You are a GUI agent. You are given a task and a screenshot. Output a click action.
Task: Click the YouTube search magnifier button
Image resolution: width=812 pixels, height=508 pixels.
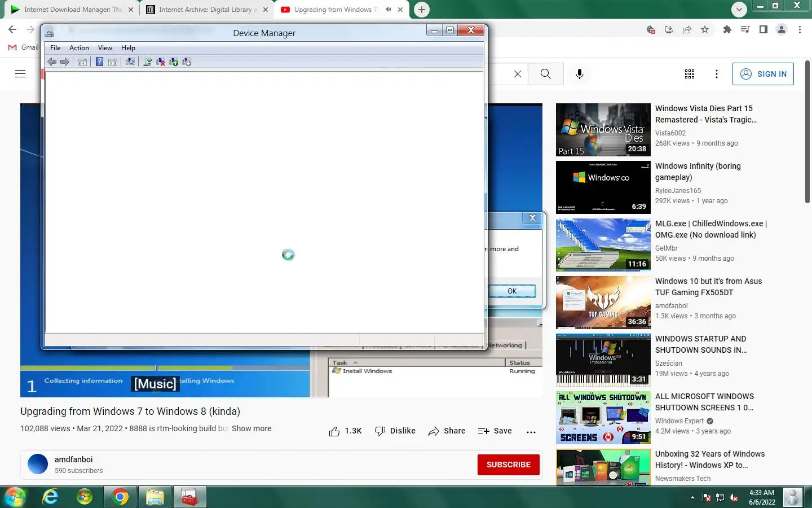click(545, 74)
